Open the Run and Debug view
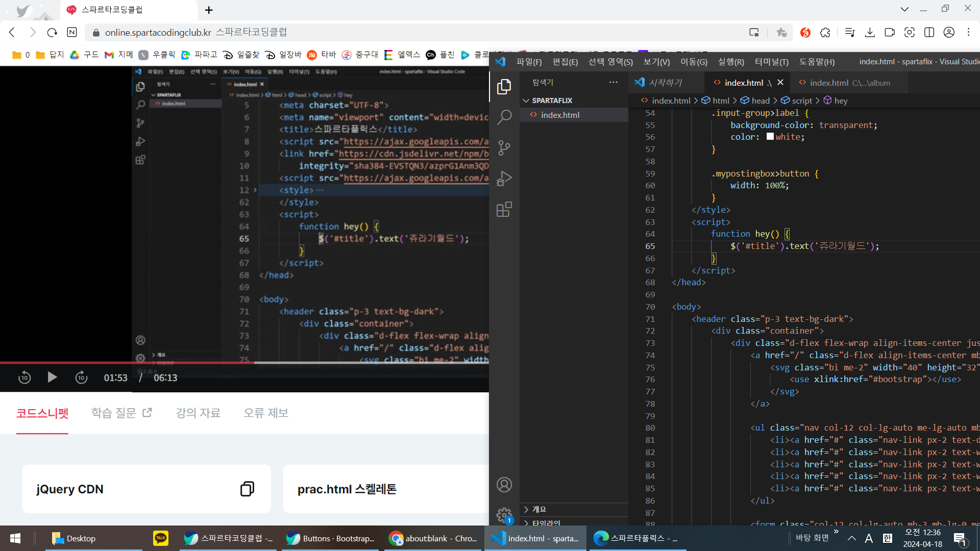The width and height of the screenshot is (980, 551). [504, 179]
